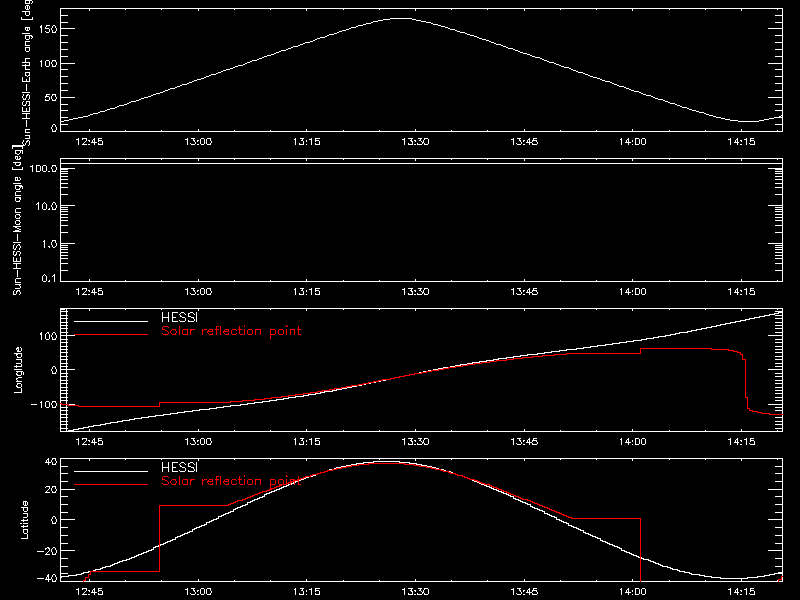
Task: Click the 1.0 tick on Moon angle axis
Action: coord(49,244)
